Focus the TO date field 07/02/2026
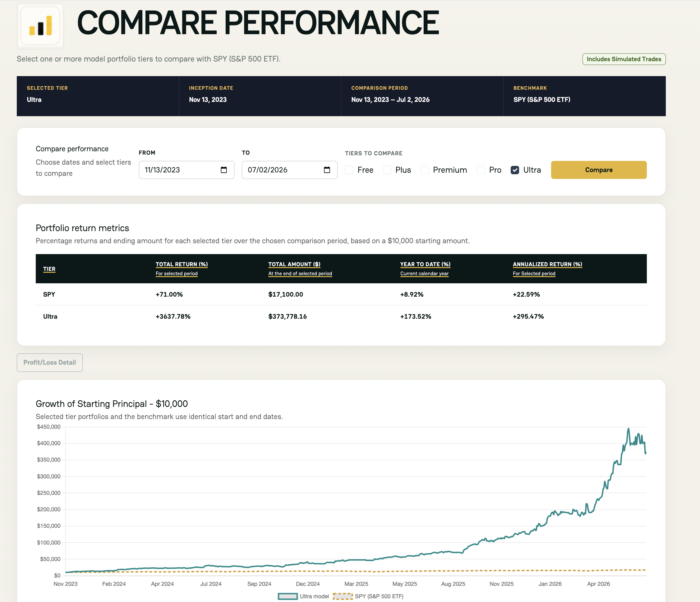The height and width of the screenshot is (602, 700). tap(289, 170)
